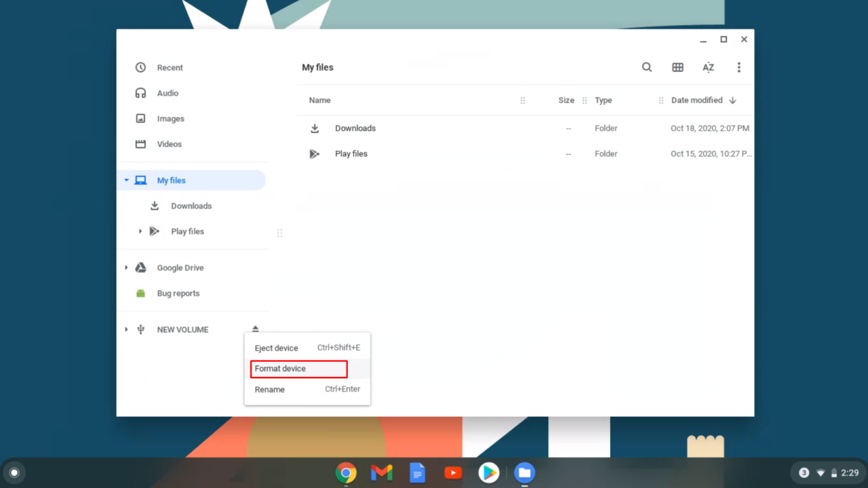The width and height of the screenshot is (868, 488).
Task: Open the Downloads folder from the sidebar
Action: [191, 205]
